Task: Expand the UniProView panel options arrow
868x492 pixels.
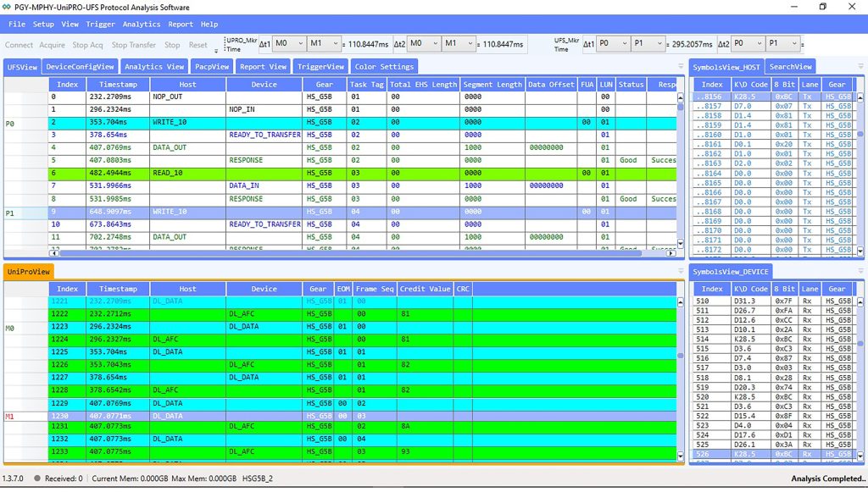Action: pos(681,271)
